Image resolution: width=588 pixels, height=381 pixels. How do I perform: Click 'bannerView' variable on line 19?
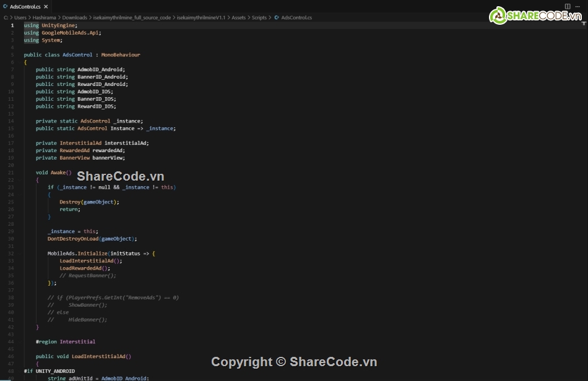point(107,158)
